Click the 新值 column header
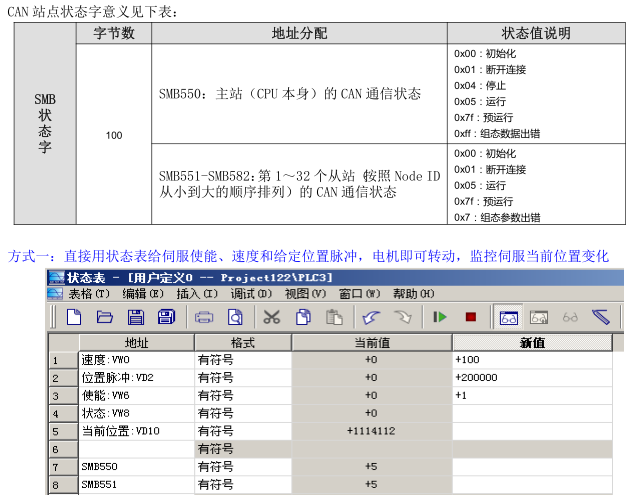The width and height of the screenshot is (634, 498). click(533, 343)
